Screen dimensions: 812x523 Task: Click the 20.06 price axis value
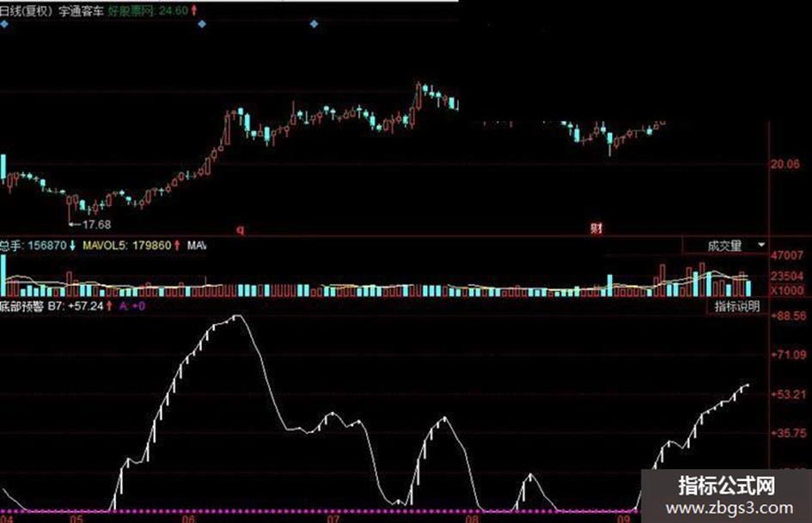click(785, 164)
